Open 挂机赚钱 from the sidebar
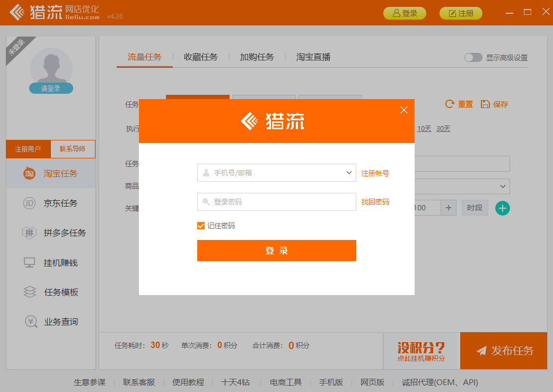Image resolution: width=553 pixels, height=392 pixels. coord(51,263)
